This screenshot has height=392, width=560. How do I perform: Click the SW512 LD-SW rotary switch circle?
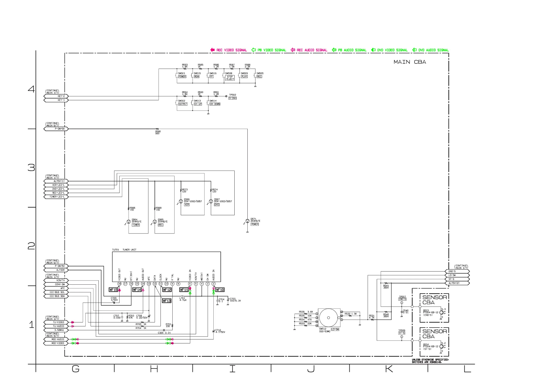(x=328, y=318)
